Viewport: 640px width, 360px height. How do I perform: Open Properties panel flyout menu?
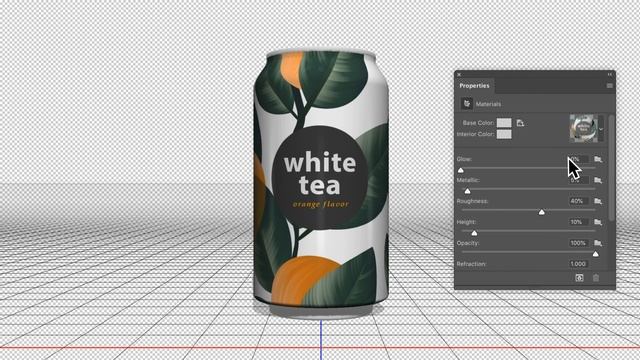609,86
